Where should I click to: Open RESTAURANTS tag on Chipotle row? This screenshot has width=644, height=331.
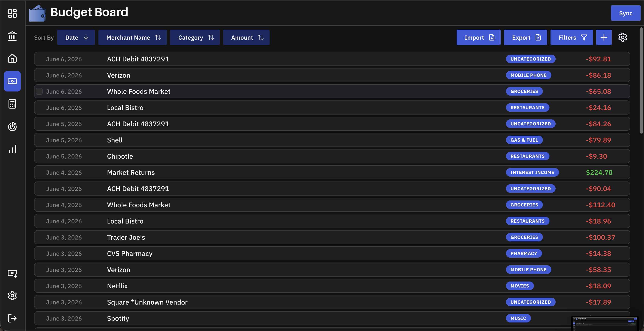(528, 156)
